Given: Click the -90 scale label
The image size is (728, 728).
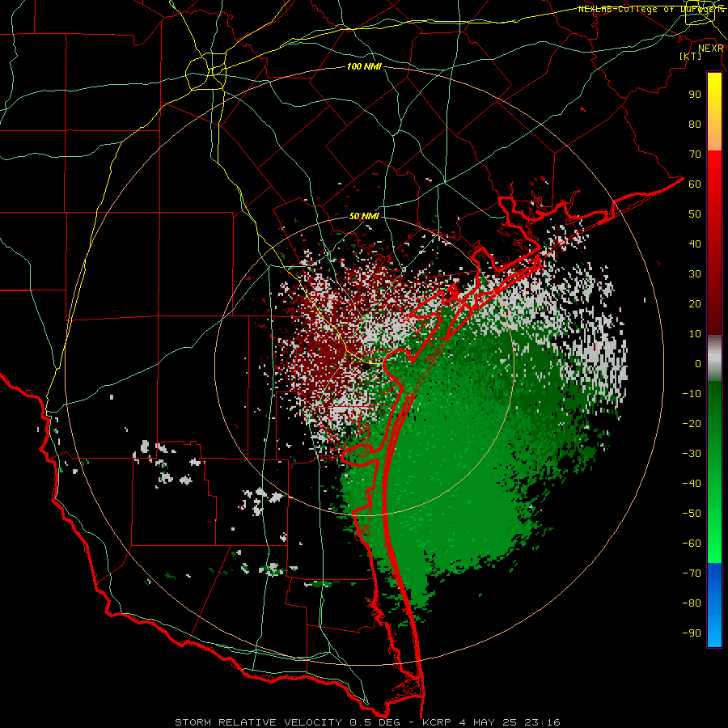Looking at the screenshot, I should click(692, 633).
